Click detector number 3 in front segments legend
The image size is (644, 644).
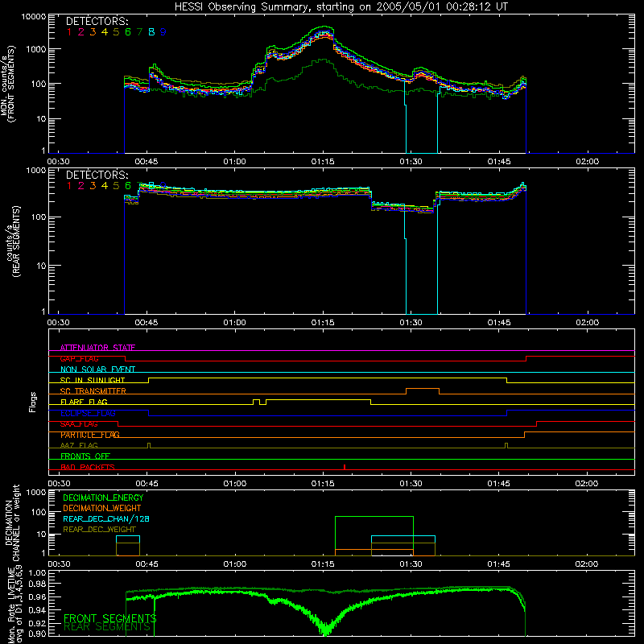point(93,32)
